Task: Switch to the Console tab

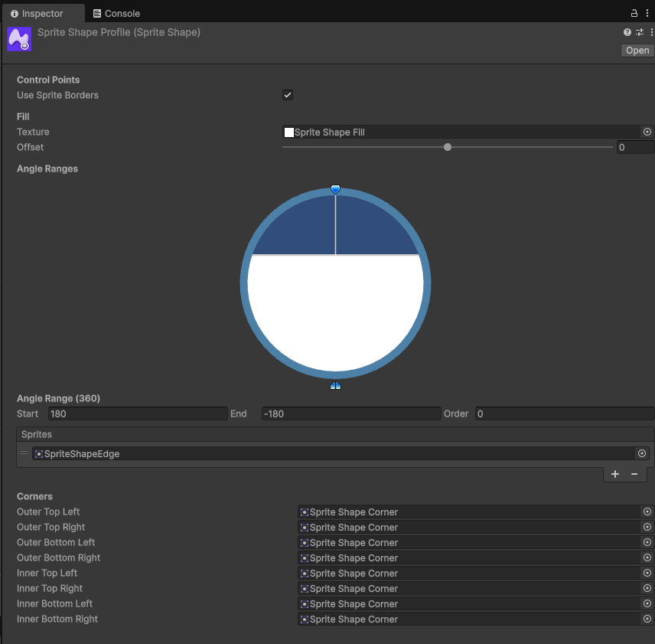Action: click(x=116, y=13)
